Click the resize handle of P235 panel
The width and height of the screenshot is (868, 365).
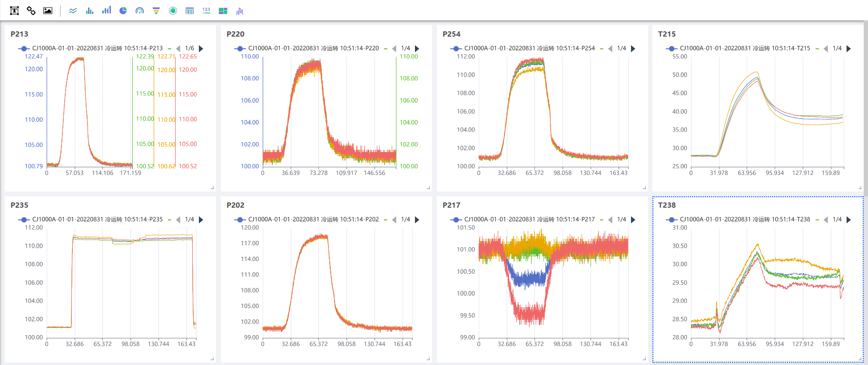(212, 359)
